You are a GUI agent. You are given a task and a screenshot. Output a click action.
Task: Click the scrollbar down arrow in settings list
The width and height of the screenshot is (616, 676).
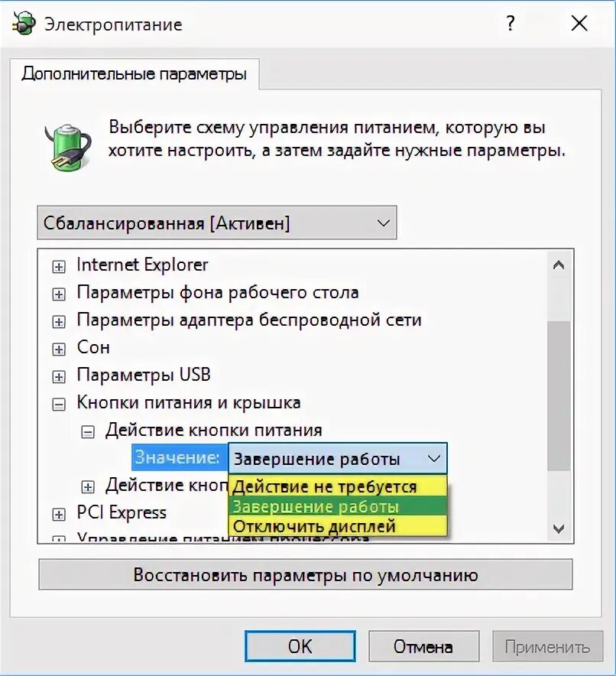tap(559, 528)
